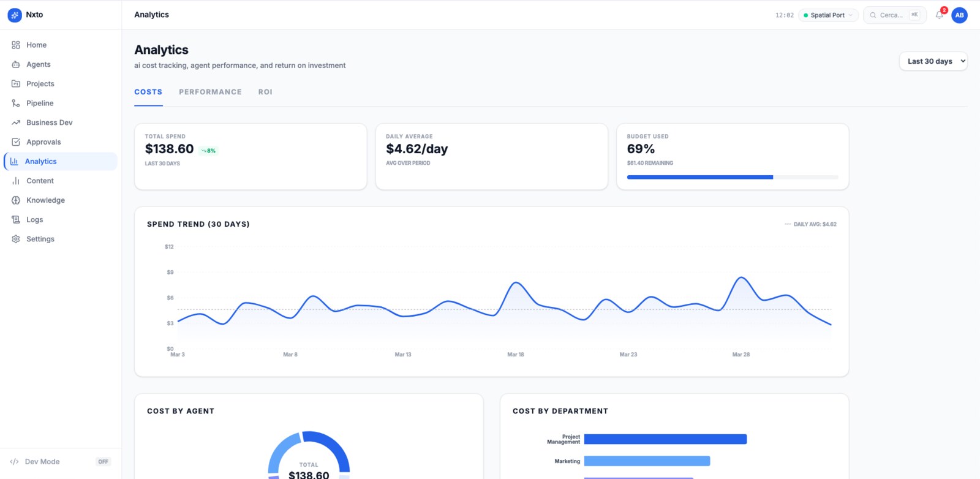Viewport: 980px width, 479px height.
Task: Click the Mar 28 axis label
Action: coord(741,355)
